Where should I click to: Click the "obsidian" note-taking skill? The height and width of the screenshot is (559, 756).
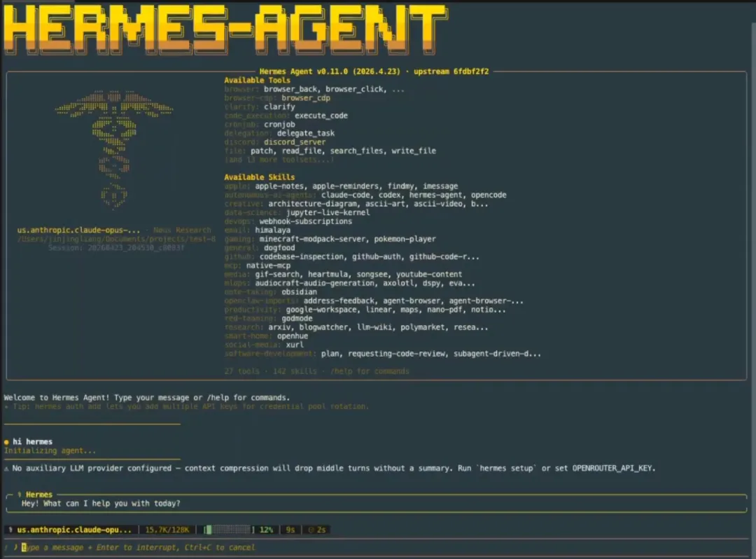click(x=299, y=292)
